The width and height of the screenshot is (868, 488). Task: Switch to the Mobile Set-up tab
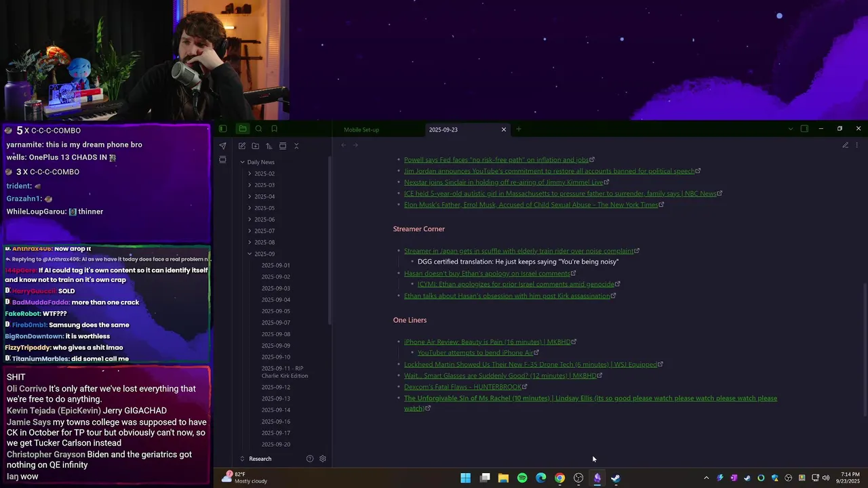pos(361,129)
